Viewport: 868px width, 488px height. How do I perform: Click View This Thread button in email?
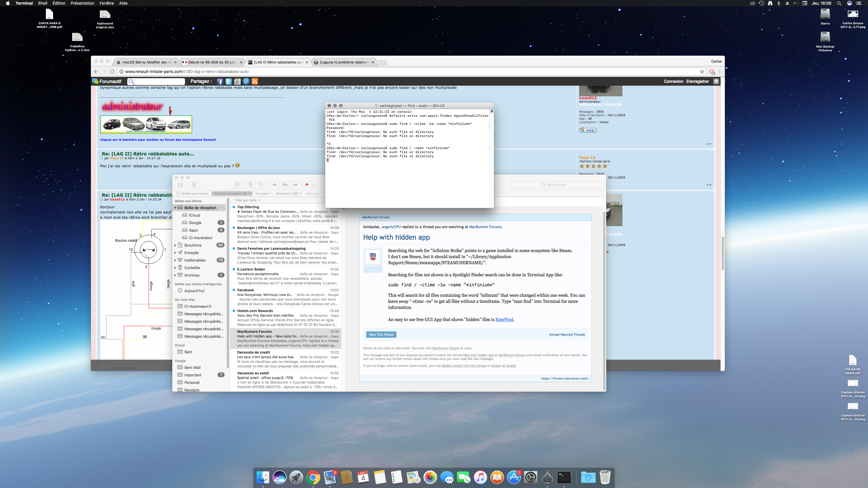pyautogui.click(x=381, y=335)
